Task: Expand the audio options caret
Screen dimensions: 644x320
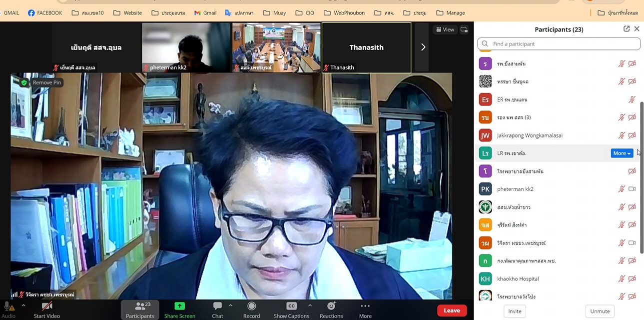Action: tap(23, 305)
